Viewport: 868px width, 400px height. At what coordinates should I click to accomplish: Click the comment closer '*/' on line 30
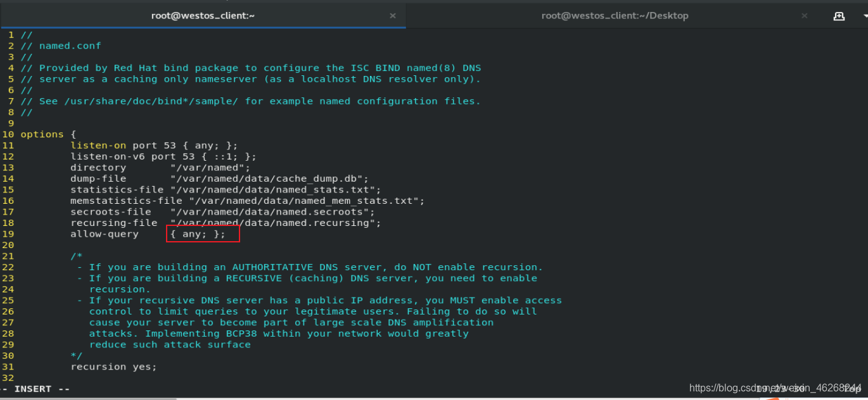pos(77,356)
